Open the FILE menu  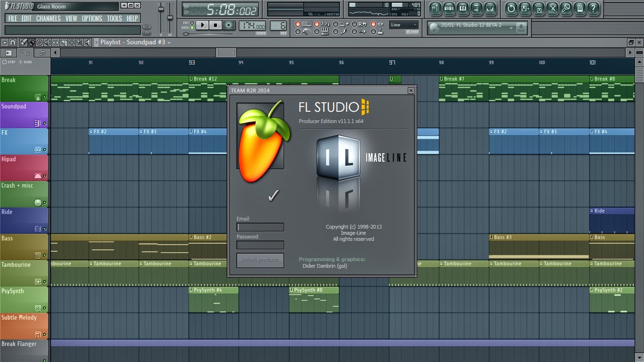click(x=13, y=18)
